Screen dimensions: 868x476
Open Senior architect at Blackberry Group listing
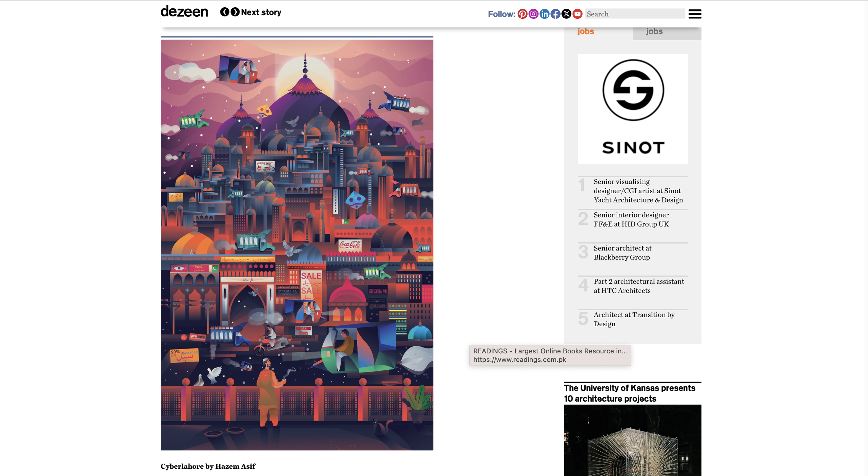(x=622, y=253)
